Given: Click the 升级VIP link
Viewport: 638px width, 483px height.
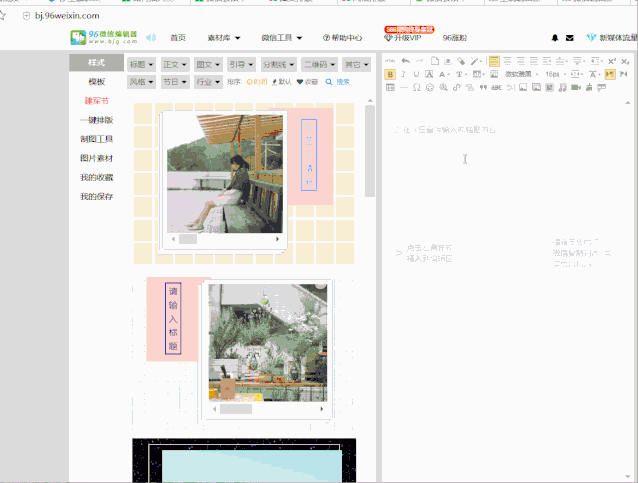Looking at the screenshot, I should (403, 38).
